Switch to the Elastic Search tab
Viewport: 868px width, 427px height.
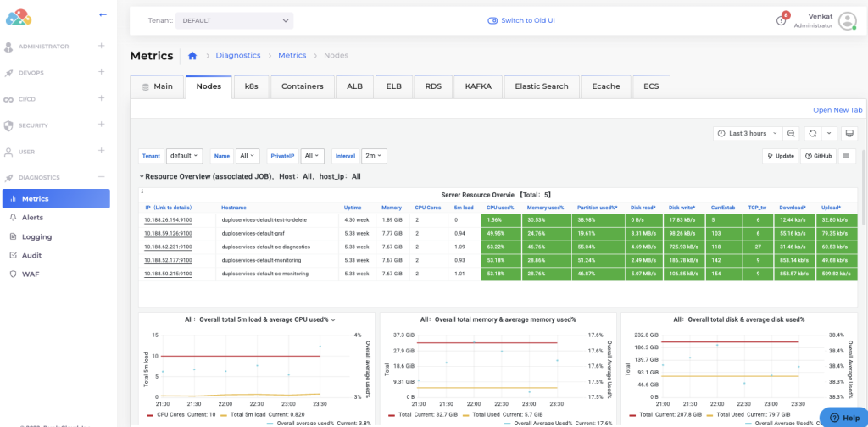click(x=542, y=86)
